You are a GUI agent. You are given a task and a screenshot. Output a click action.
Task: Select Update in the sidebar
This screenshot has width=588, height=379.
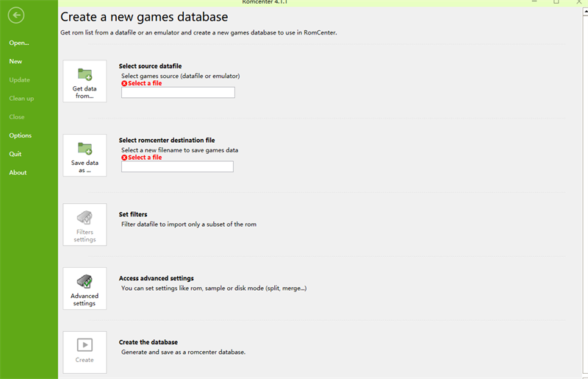coord(20,80)
